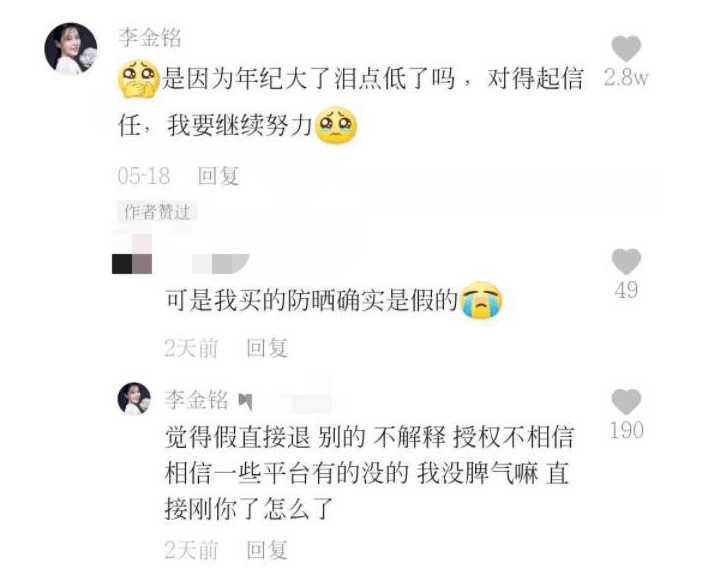Tap the reply-arrow icon beside 李金铭

coord(245,401)
